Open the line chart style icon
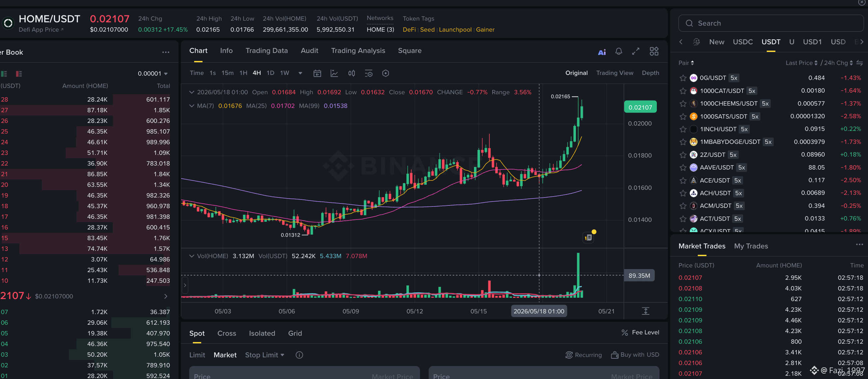Screen dimensions: 868x379 334,73
